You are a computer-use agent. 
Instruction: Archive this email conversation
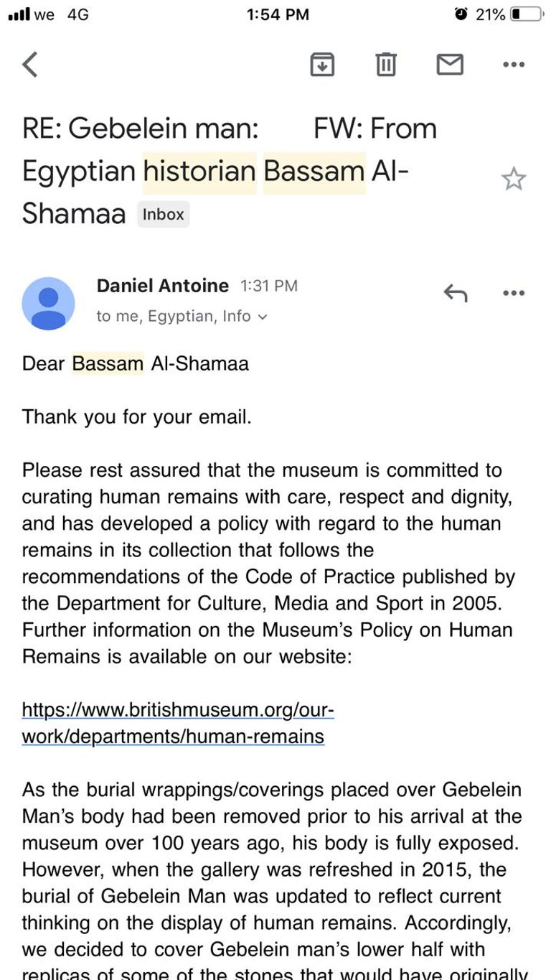pos(322,65)
